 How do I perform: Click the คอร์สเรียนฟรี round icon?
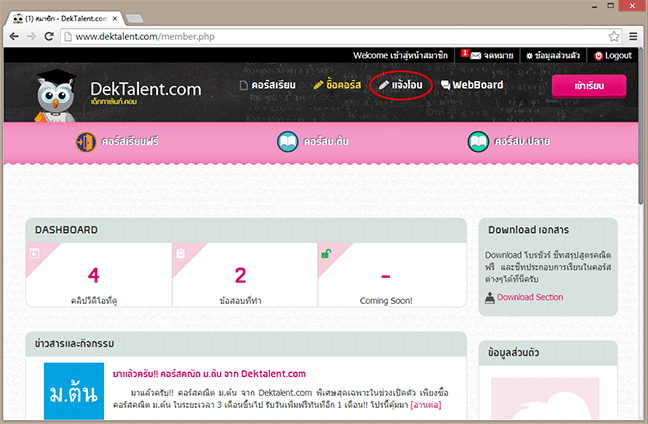[x=87, y=143]
